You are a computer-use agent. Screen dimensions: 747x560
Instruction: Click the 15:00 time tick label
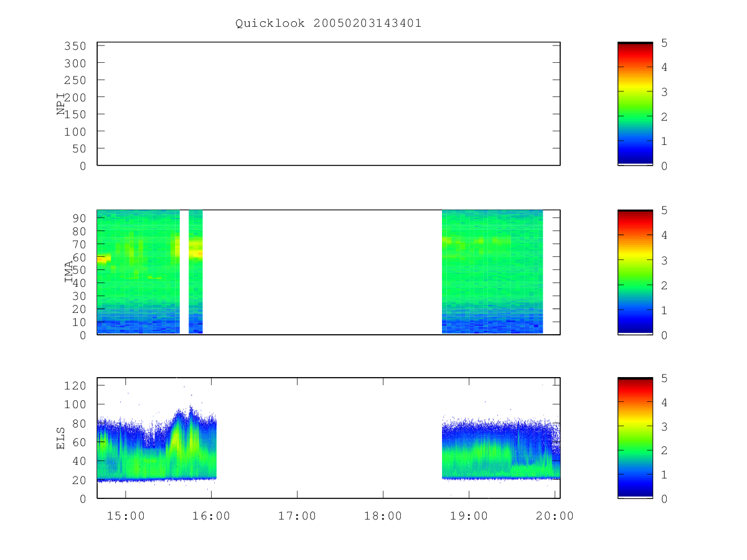click(x=126, y=516)
